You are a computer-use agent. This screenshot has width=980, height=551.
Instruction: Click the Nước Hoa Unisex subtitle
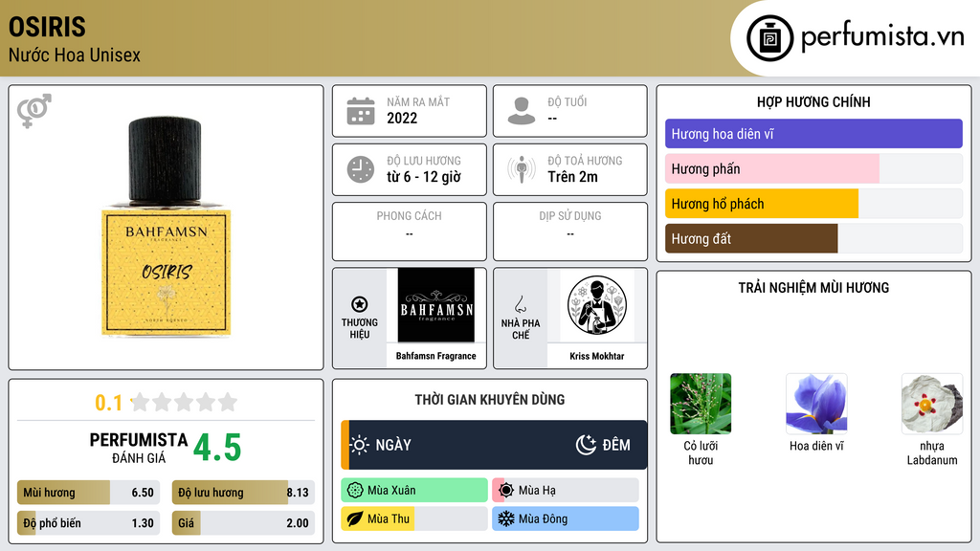tap(75, 55)
